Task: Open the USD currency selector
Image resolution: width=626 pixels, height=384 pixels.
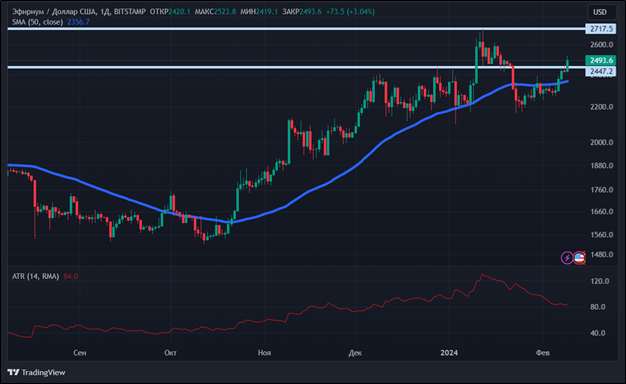Action: click(x=600, y=12)
